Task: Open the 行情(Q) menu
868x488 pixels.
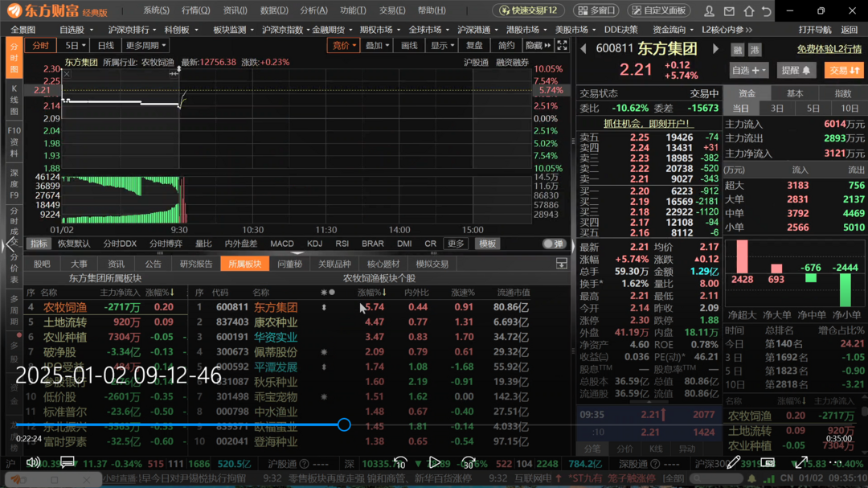Action: 195,10
